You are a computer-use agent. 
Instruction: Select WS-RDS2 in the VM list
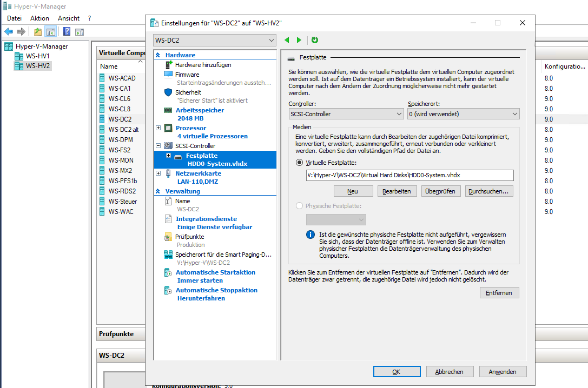(122, 191)
